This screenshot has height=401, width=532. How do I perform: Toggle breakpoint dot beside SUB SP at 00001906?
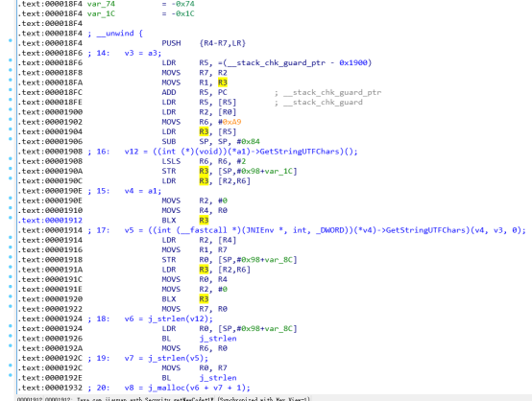(x=11, y=139)
